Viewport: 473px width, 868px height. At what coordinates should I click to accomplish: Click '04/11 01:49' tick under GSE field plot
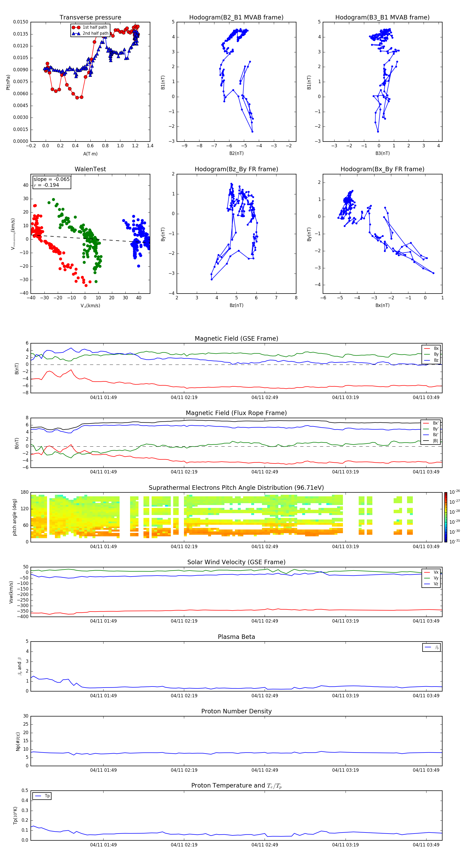click(x=103, y=398)
